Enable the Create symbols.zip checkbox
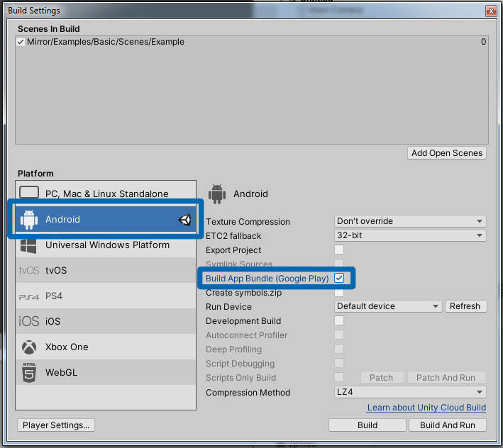 click(x=339, y=292)
